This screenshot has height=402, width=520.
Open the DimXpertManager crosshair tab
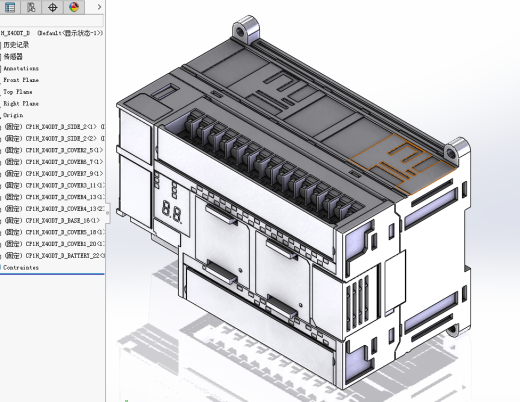[53, 7]
